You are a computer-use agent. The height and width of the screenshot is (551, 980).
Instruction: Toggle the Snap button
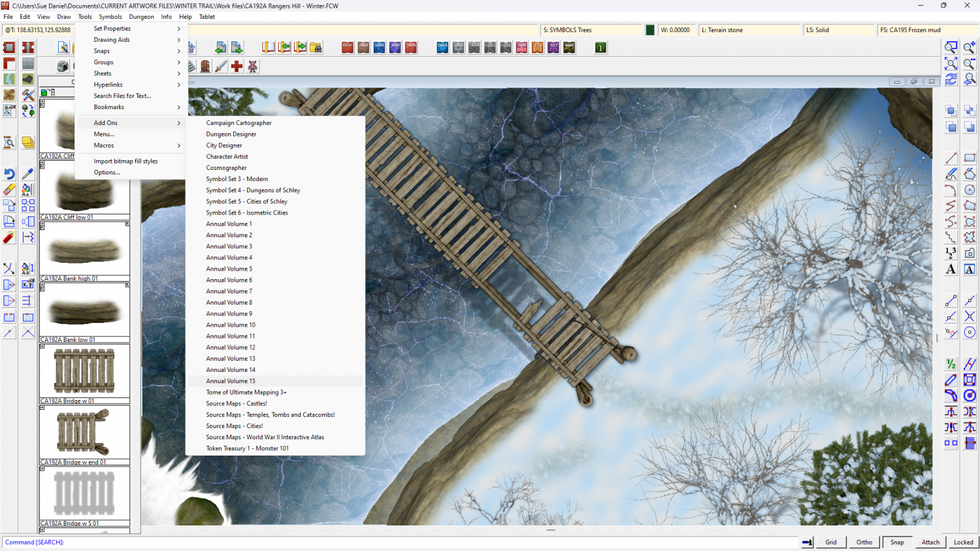click(898, 542)
